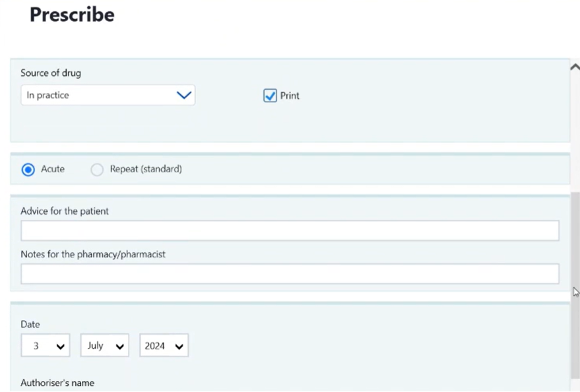Click the Authoriser's name label

57,383
